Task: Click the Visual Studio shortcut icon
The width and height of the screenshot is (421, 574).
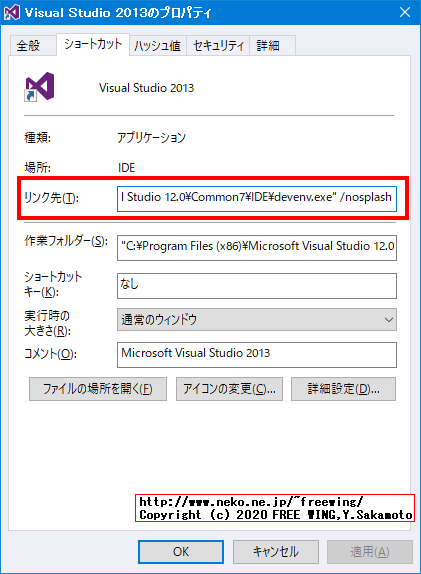Action: click(x=40, y=87)
